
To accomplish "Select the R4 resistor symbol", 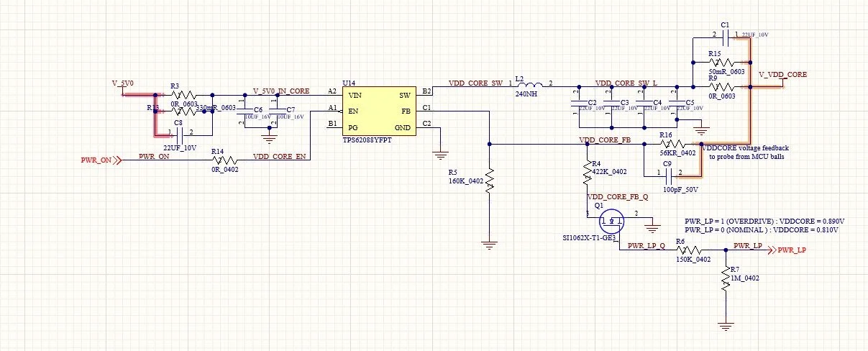I will tap(587, 172).
